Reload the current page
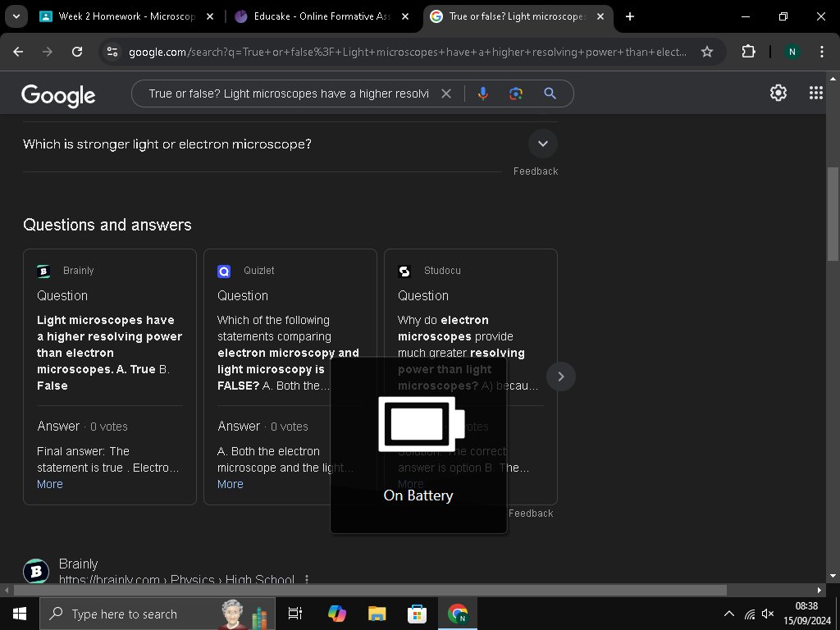This screenshot has width=840, height=630. (x=77, y=52)
